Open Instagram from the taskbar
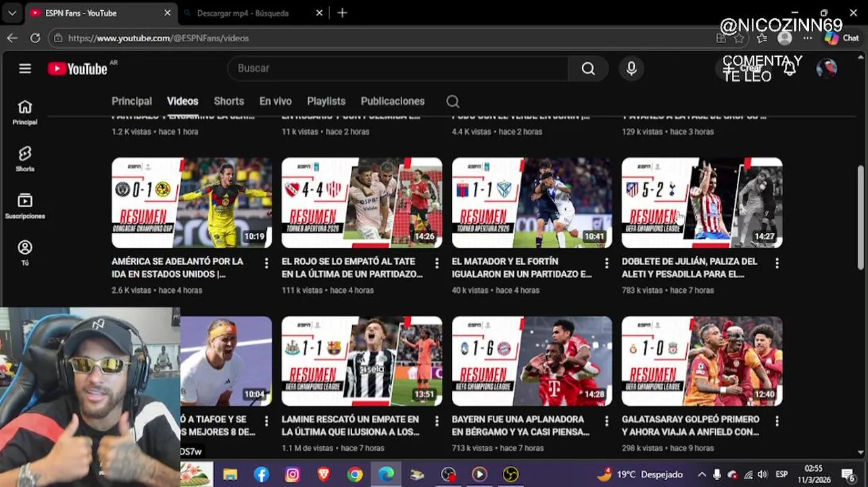Viewport: 868px width, 487px height. [x=293, y=475]
